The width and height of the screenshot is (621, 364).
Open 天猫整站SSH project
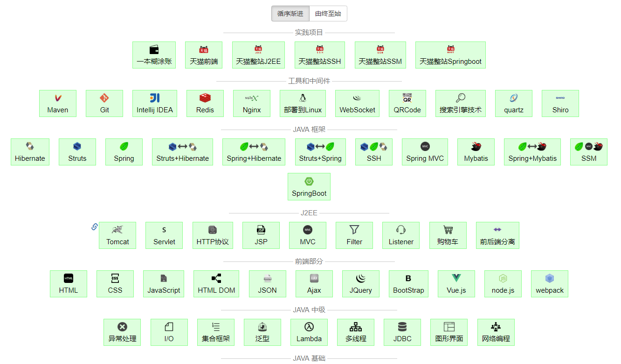320,55
